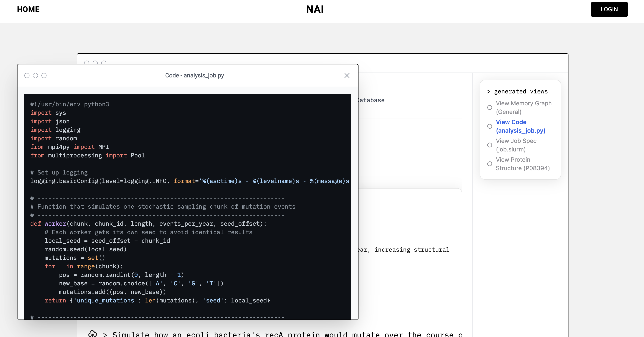The width and height of the screenshot is (644, 337).
Task: Click first circle in code window titlebar
Action: tap(27, 76)
